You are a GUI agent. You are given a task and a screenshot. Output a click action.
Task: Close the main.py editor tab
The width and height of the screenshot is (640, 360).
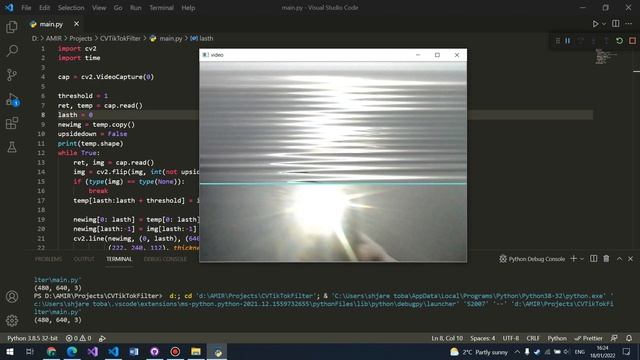click(76, 24)
